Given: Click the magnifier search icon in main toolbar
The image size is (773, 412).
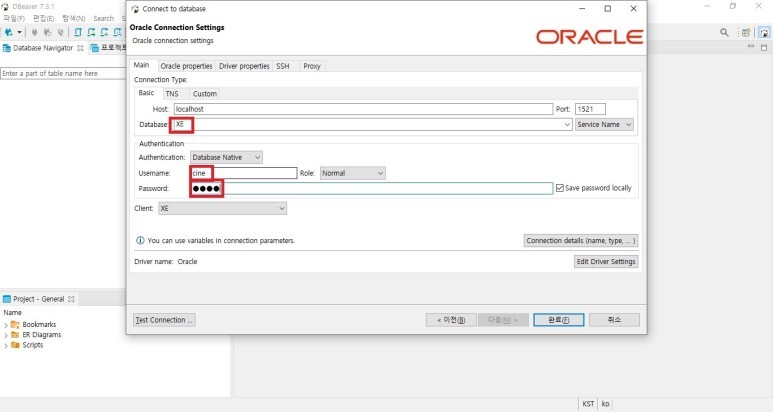Looking at the screenshot, I should coord(724,33).
